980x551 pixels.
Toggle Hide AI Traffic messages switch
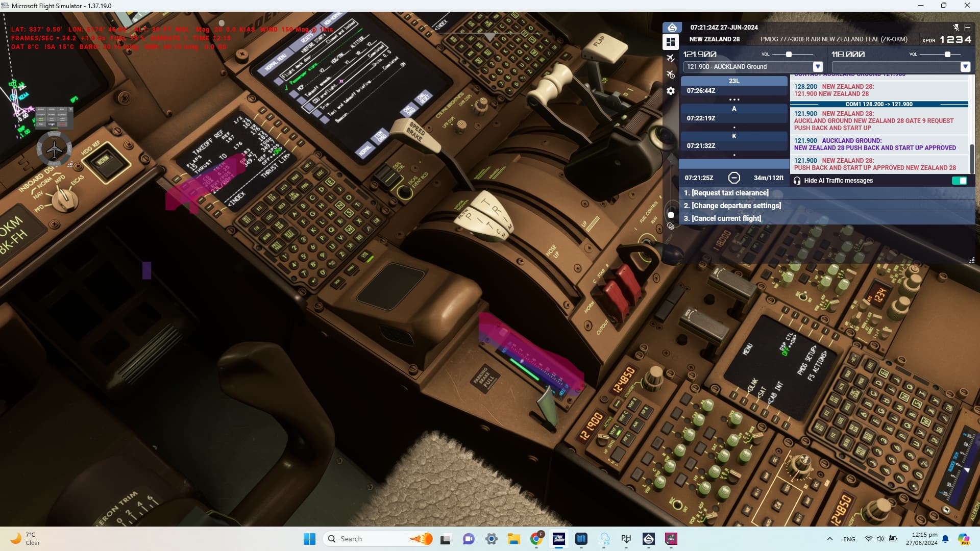coord(959,181)
